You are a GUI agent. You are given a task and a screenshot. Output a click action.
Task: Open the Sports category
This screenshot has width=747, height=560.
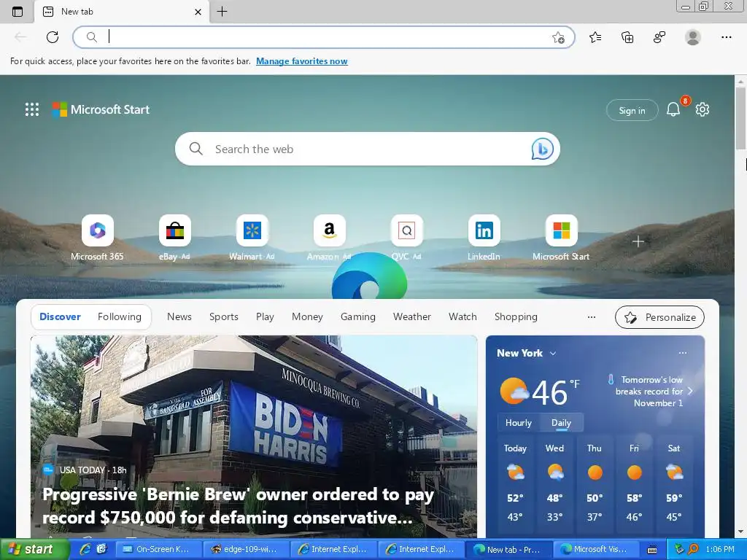tap(223, 316)
